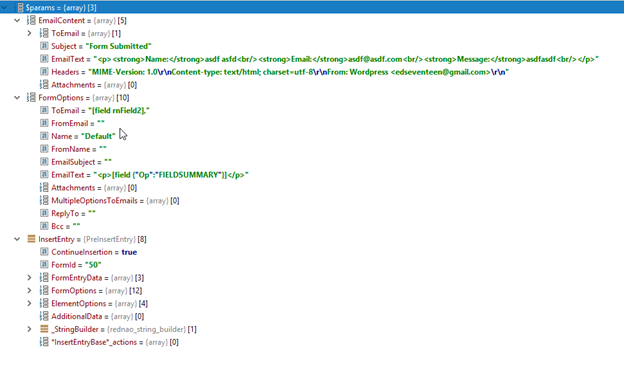This screenshot has width=624, height=375.
Task: Click the array icon beside AdditionalData
Action: tap(44, 316)
